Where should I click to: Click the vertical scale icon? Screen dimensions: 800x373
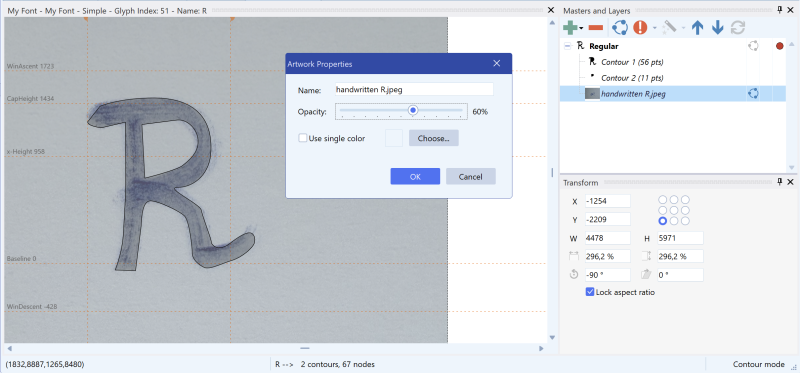[646, 256]
